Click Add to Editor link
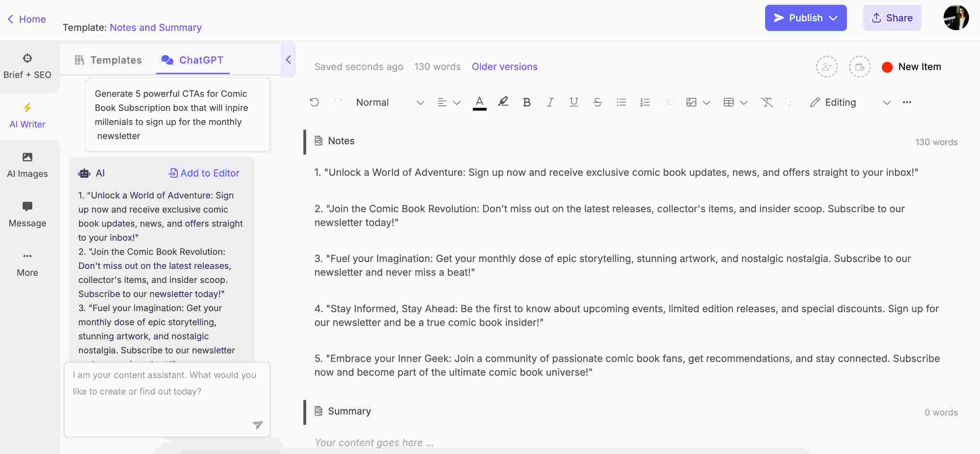 point(203,173)
